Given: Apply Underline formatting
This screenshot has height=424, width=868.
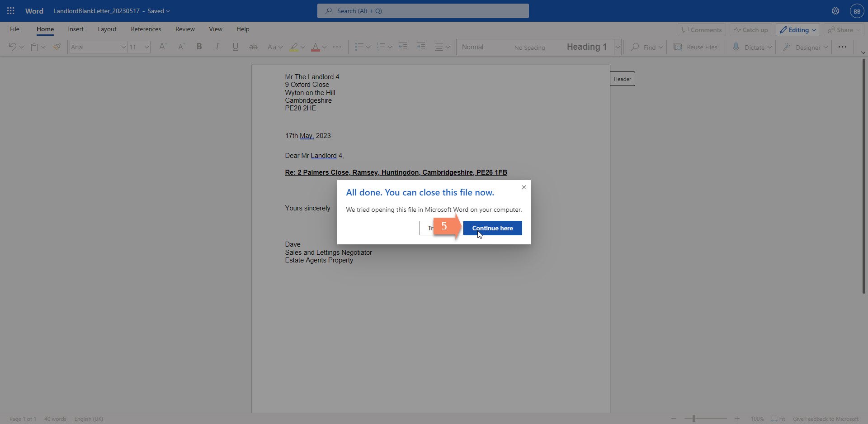Looking at the screenshot, I should pos(235,47).
